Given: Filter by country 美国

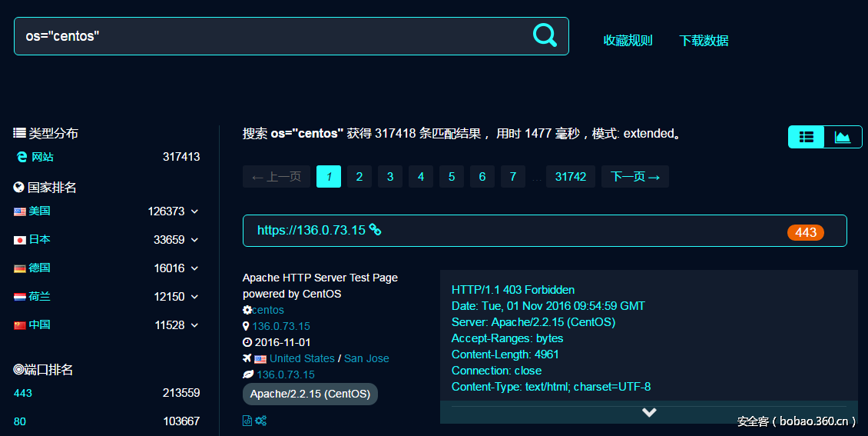Looking at the screenshot, I should coord(39,211).
